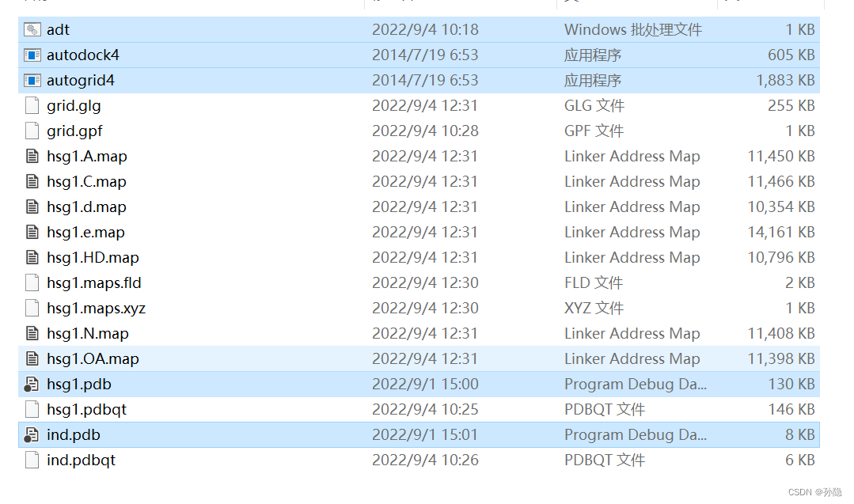Click the autogrid4 application icon

[x=32, y=80]
